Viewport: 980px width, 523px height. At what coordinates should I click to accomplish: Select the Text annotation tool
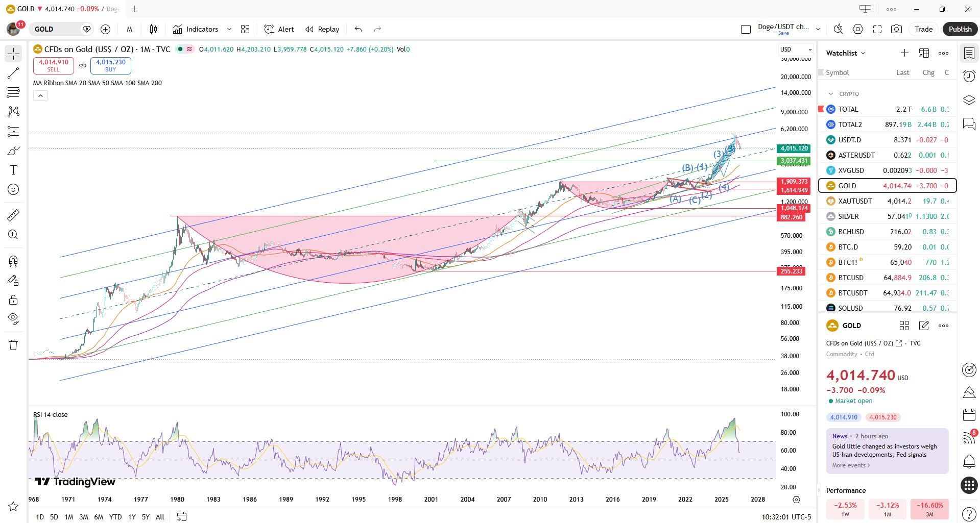tap(13, 170)
